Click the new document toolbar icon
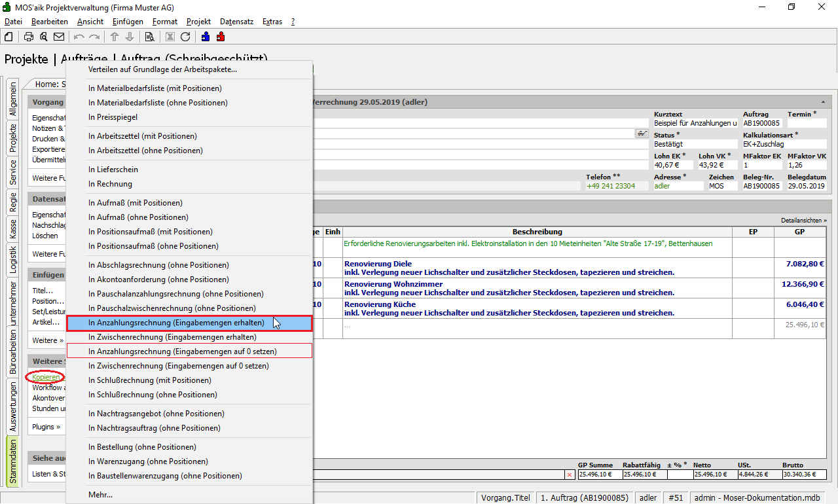Viewport: 838px width, 504px height. point(9,37)
